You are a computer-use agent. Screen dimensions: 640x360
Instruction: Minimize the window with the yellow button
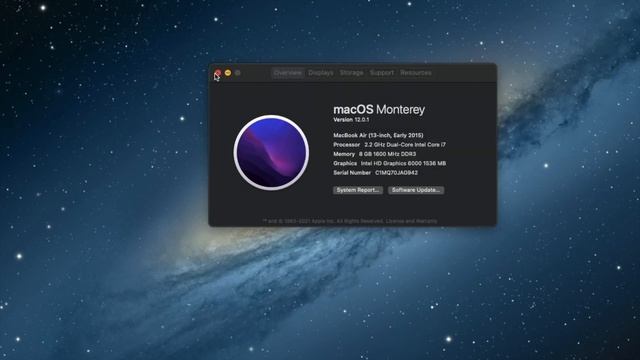228,73
